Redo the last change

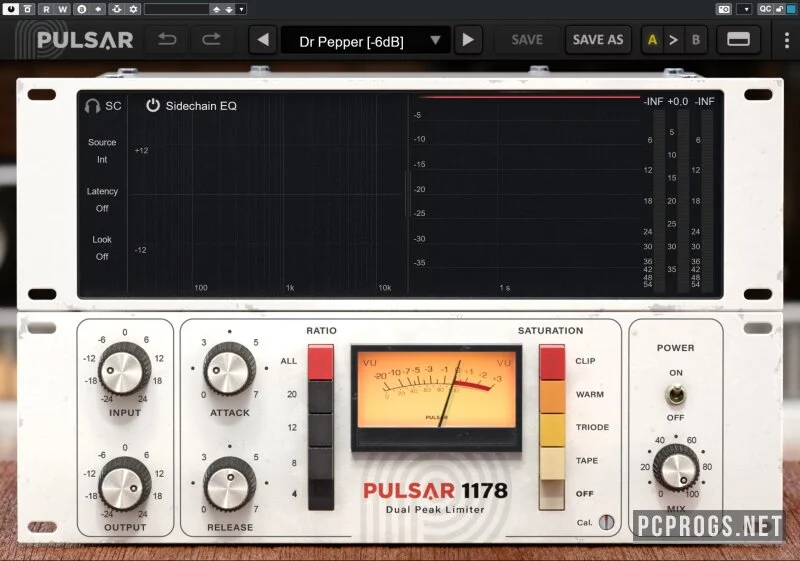point(211,40)
